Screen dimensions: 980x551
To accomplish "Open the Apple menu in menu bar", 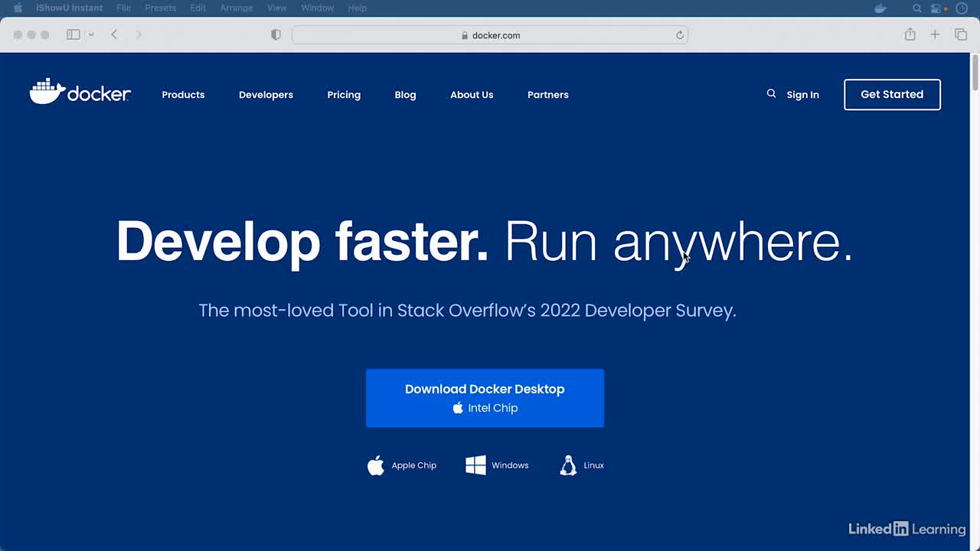I will 18,8.
